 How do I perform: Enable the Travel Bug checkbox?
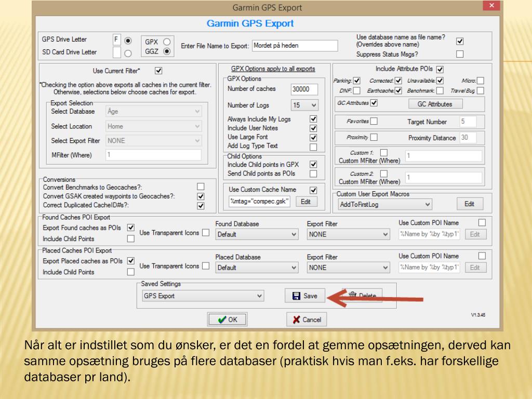click(x=481, y=90)
